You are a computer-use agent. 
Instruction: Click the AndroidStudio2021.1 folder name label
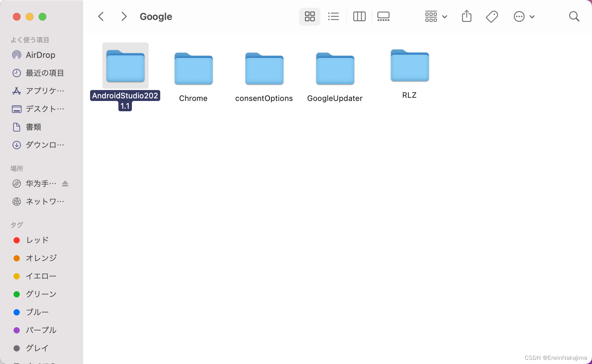[125, 101]
